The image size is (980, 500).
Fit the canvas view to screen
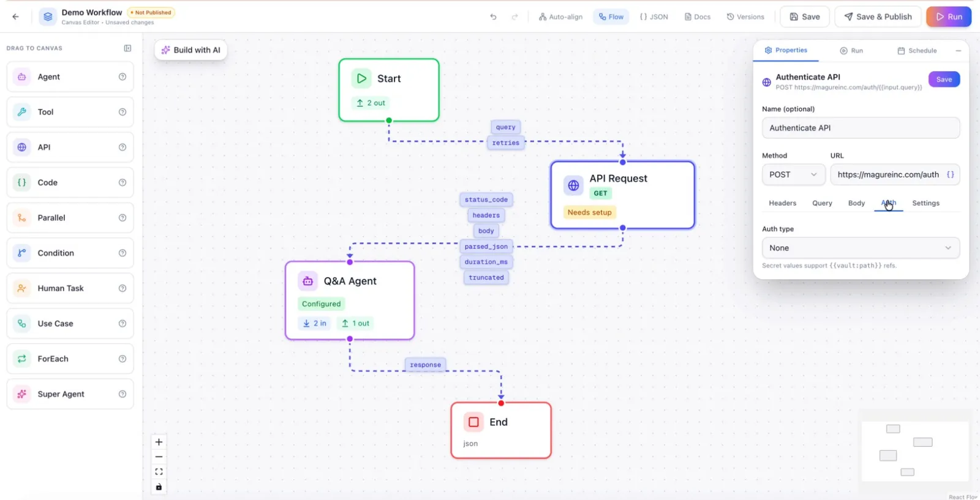[x=159, y=472]
